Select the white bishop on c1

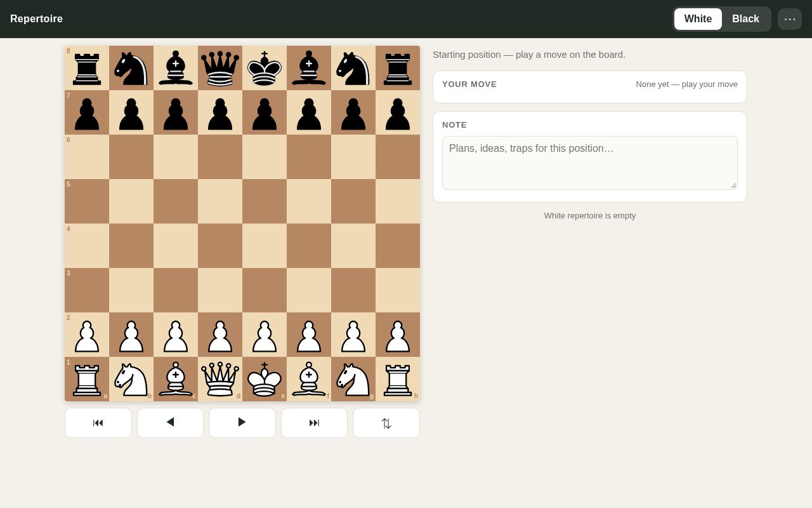point(176,379)
